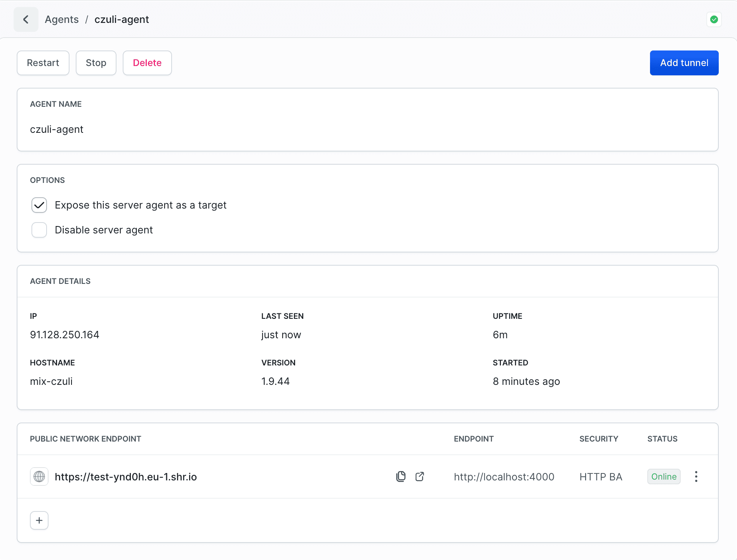Viewport: 737px width, 560px height.
Task: Go to Agents breadcrumb
Action: pos(62,19)
